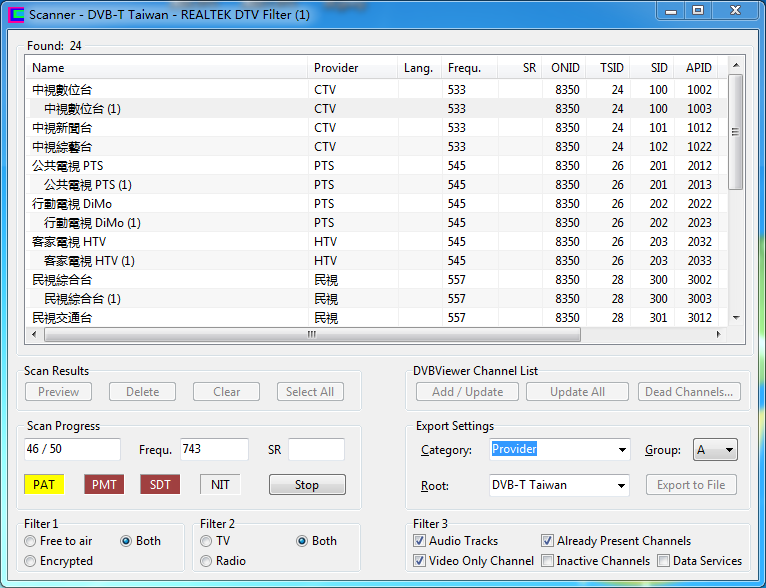Stop the channel scan
This screenshot has height=588, width=766.
tap(307, 485)
